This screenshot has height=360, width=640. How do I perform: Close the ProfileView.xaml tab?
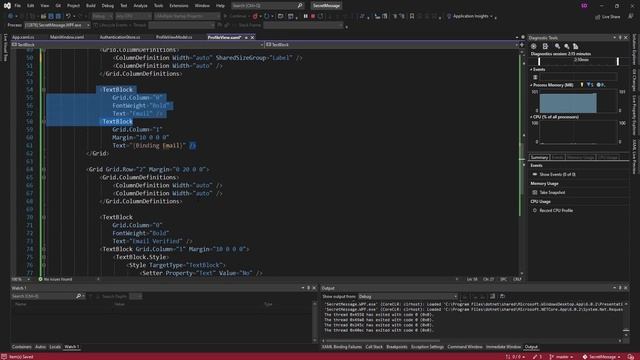[252, 37]
